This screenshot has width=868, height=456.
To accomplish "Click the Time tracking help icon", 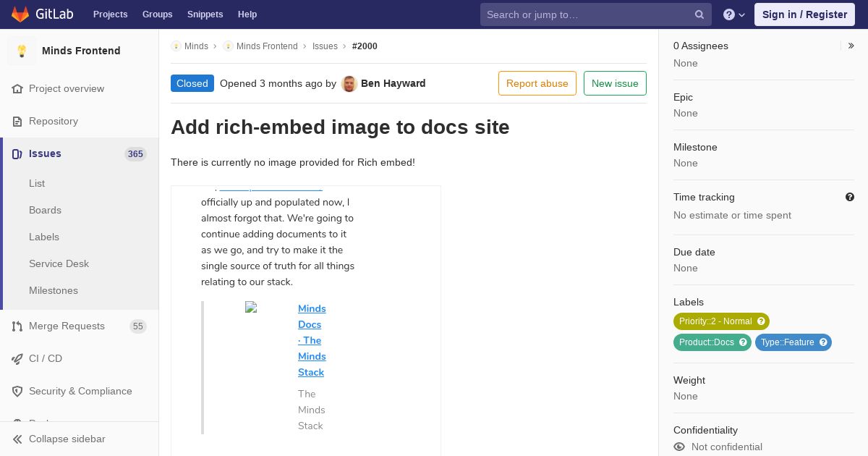I will [x=850, y=197].
